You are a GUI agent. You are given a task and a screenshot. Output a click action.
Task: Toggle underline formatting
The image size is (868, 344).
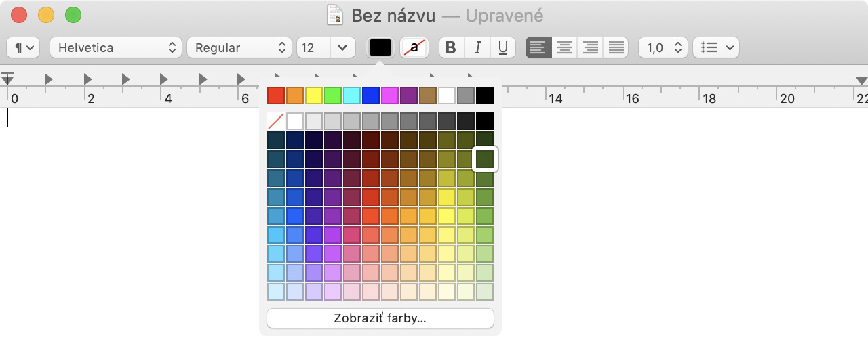pos(503,47)
